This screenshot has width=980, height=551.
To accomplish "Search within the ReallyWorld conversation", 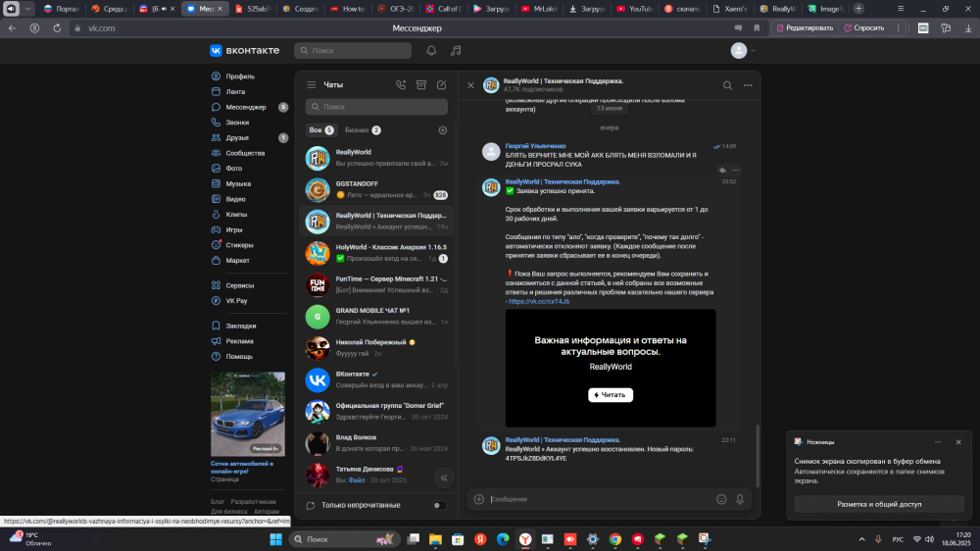I will pos(727,85).
